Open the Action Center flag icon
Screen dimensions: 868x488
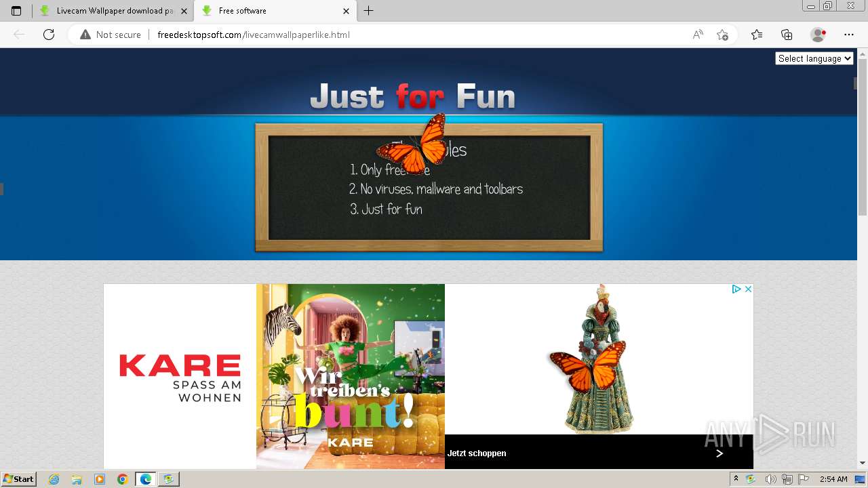tap(804, 479)
